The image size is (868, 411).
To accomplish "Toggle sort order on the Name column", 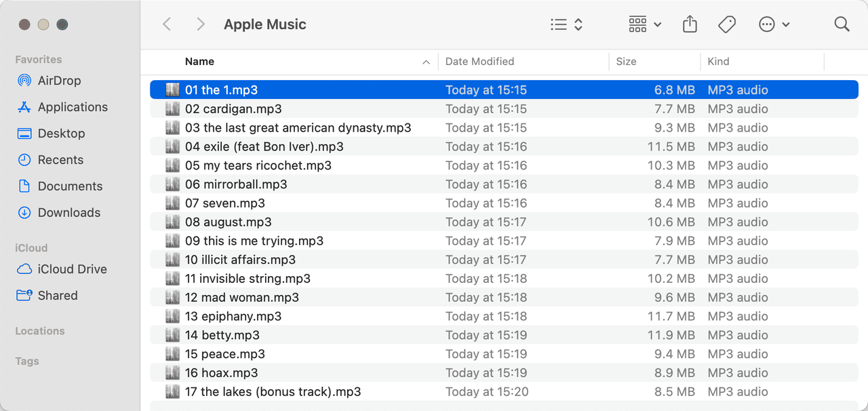I will (199, 61).
